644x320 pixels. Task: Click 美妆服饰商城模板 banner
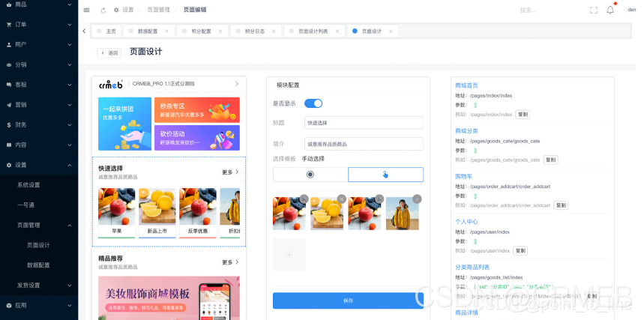[169, 298]
